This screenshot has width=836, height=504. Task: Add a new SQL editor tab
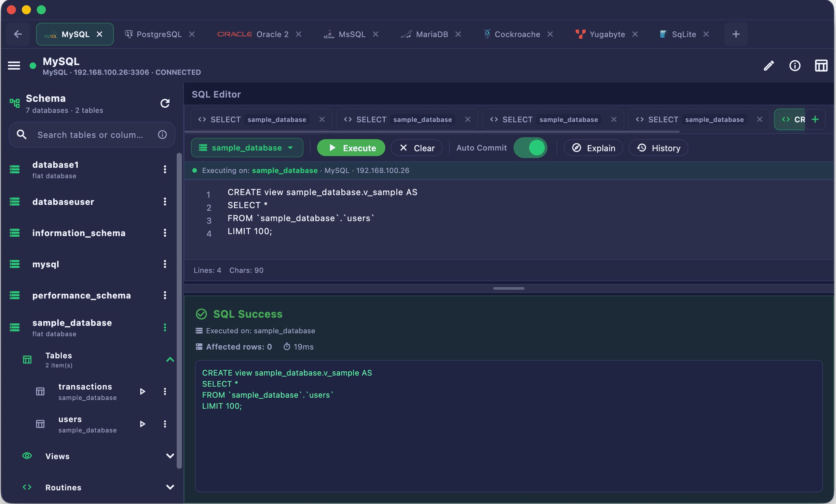(x=815, y=119)
